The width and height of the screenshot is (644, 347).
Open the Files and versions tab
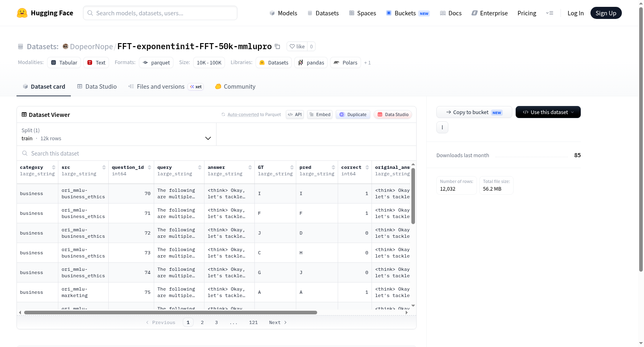click(x=166, y=86)
